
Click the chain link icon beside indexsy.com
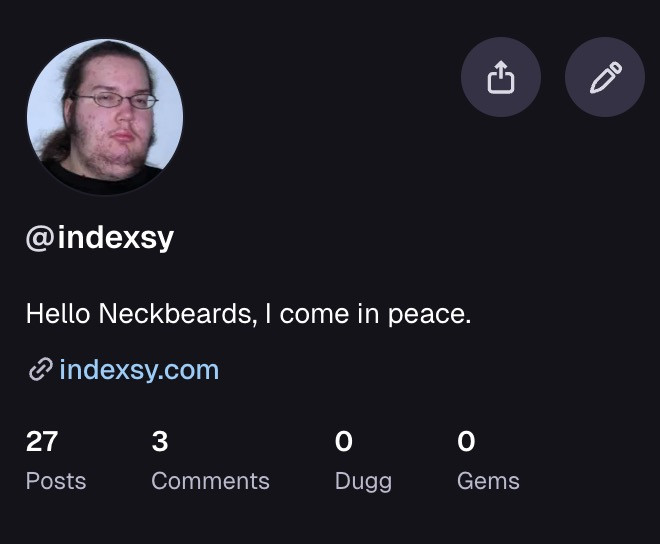[40, 370]
